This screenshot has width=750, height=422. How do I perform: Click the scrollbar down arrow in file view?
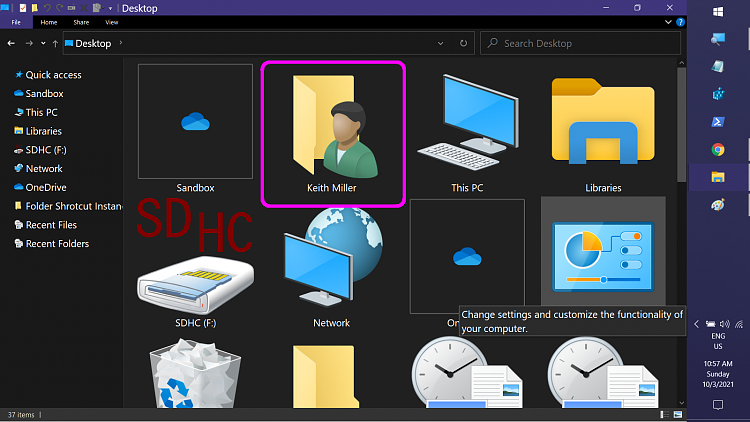tap(682, 403)
